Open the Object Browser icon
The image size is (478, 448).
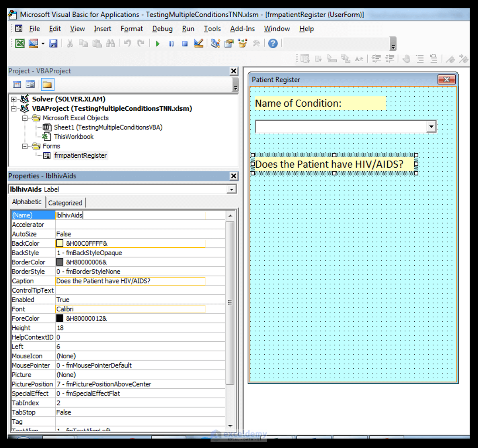point(242,43)
